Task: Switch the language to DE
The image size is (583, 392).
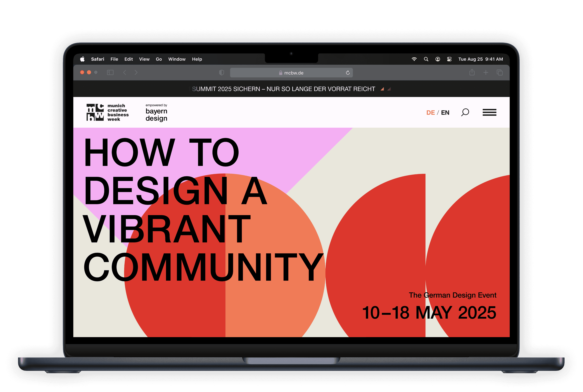Action: click(430, 113)
